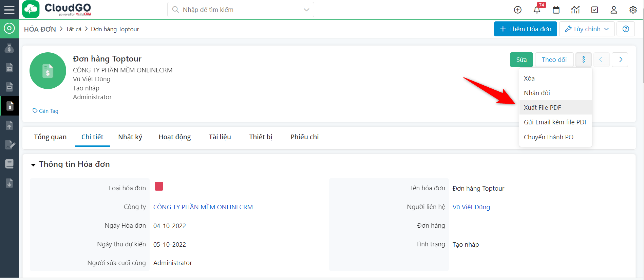644x280 pixels.
Task: Expand the Tùy chỉnh dropdown
Action: click(x=587, y=29)
